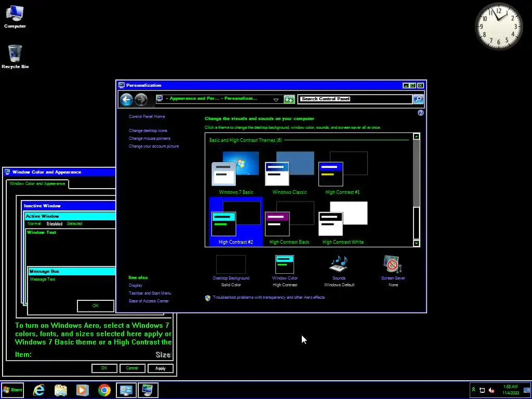Open Troubleshoot problems with transparency link
The image size is (532, 399).
pyautogui.click(x=269, y=298)
